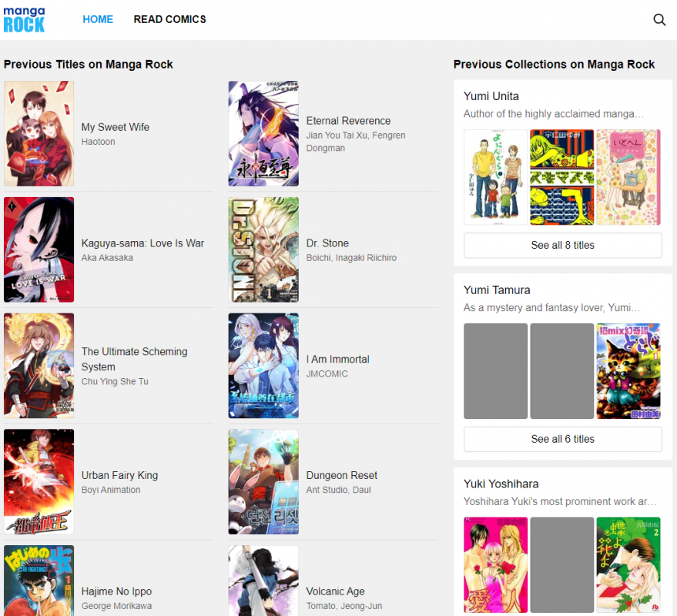The image size is (677, 616).
Task: Open Kaguya-sama Love Is War cover
Action: tap(39, 249)
